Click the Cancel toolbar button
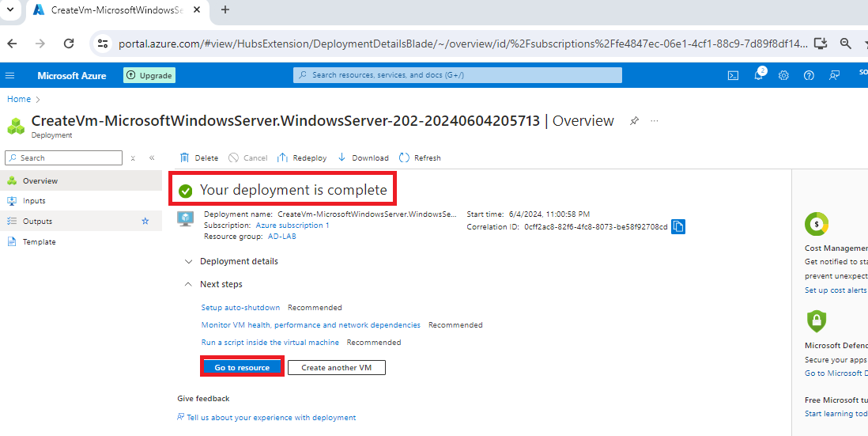Image resolution: width=868 pixels, height=436 pixels. [248, 158]
